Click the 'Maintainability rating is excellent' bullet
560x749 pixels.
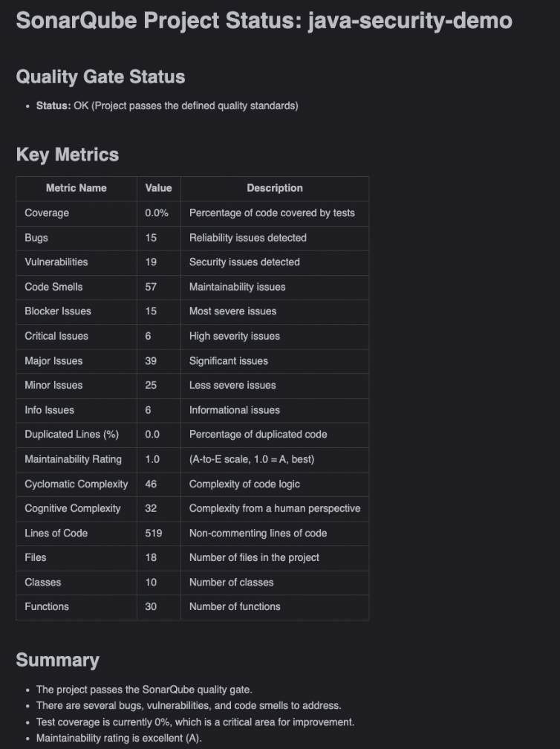pos(119,738)
